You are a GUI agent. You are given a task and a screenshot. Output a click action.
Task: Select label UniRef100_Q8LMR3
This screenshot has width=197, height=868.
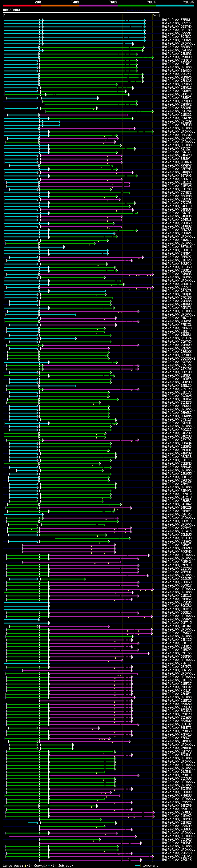click(177, 54)
